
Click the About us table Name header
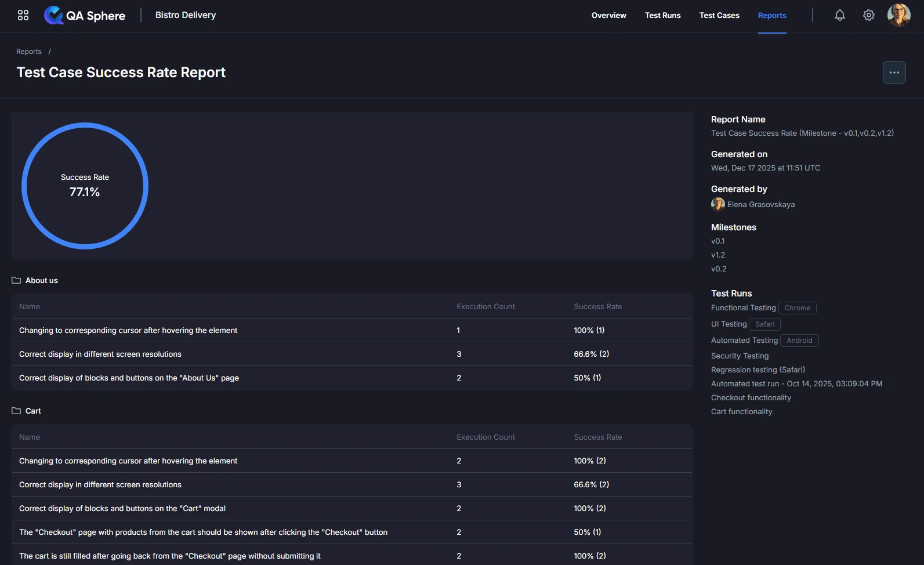30,306
